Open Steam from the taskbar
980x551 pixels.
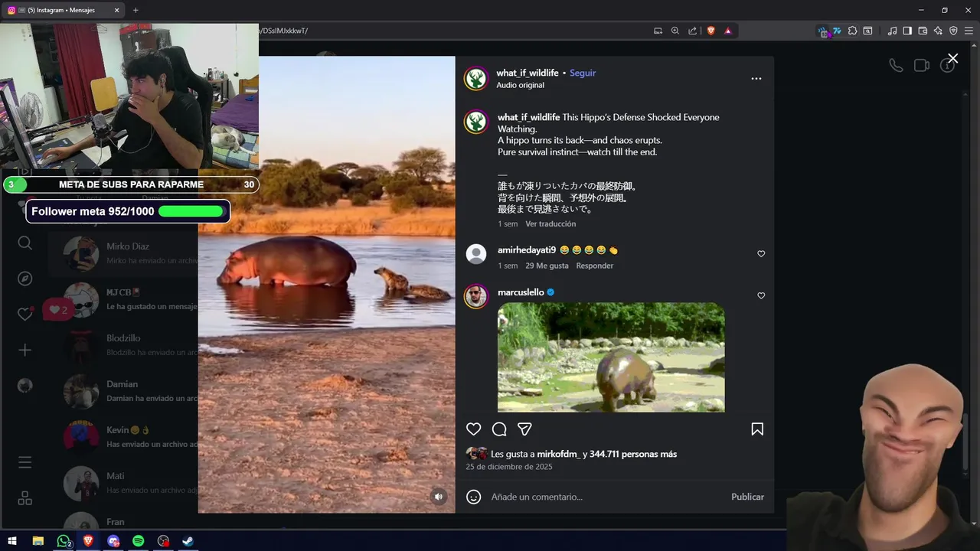coord(188,540)
